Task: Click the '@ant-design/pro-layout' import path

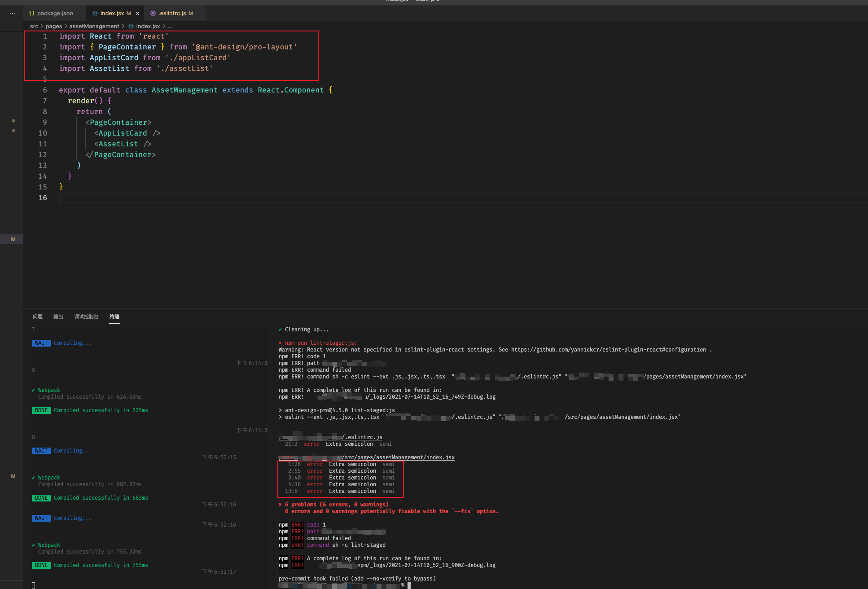Action: coord(244,47)
